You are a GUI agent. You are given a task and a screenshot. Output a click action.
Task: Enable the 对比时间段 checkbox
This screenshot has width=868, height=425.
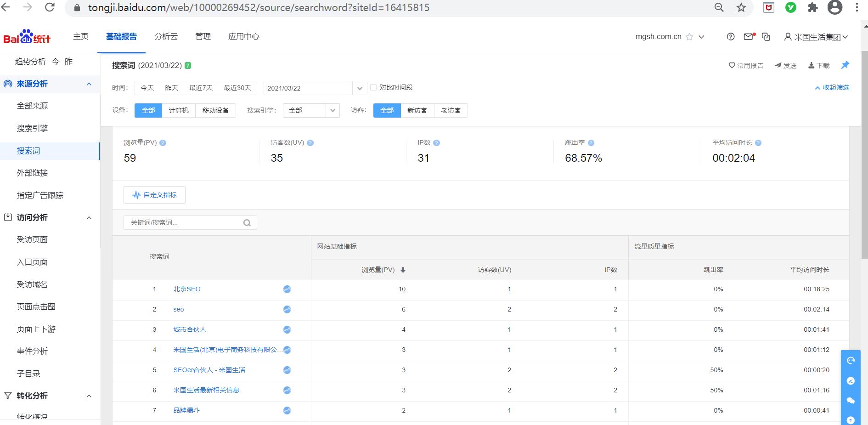373,87
